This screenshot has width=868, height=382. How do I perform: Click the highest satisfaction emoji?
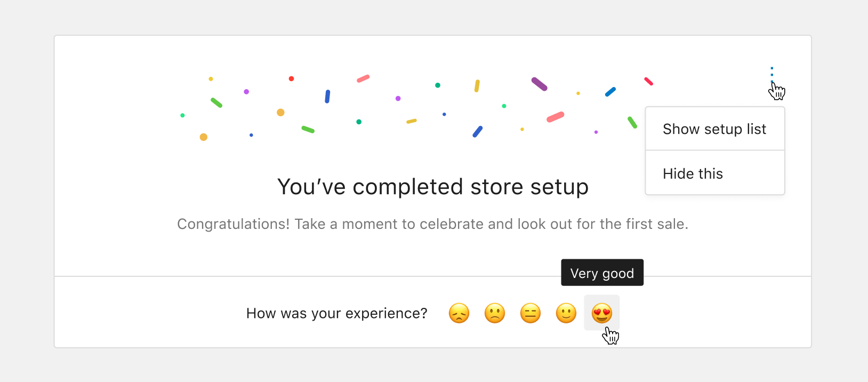click(x=601, y=313)
